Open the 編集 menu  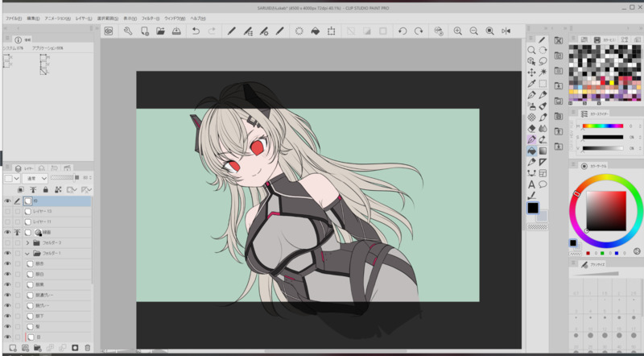pyautogui.click(x=33, y=19)
